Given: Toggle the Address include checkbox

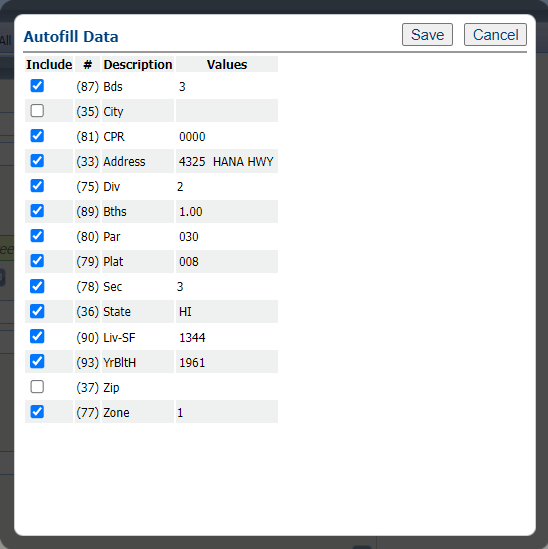Looking at the screenshot, I should [37, 161].
